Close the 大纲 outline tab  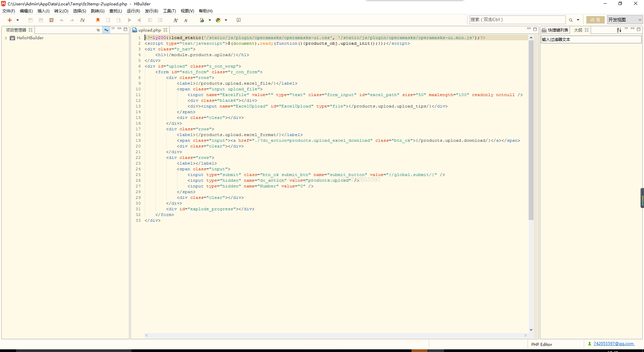(x=587, y=30)
